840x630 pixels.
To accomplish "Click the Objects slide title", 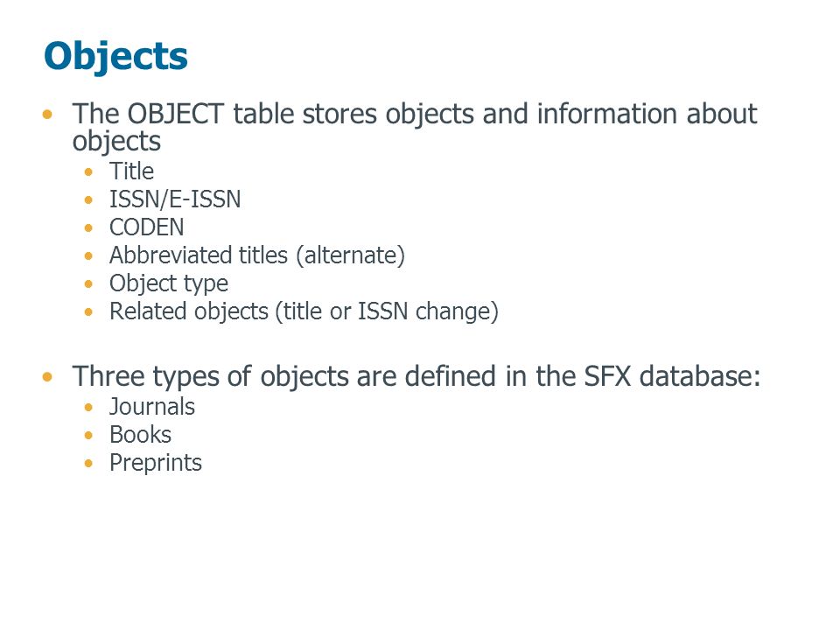I will point(115,57).
